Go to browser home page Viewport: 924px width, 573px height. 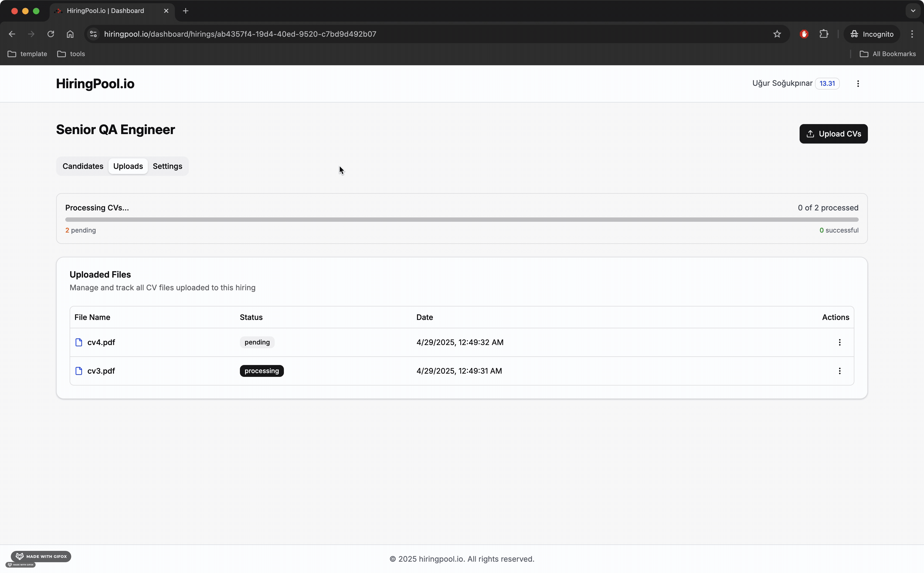pos(70,34)
